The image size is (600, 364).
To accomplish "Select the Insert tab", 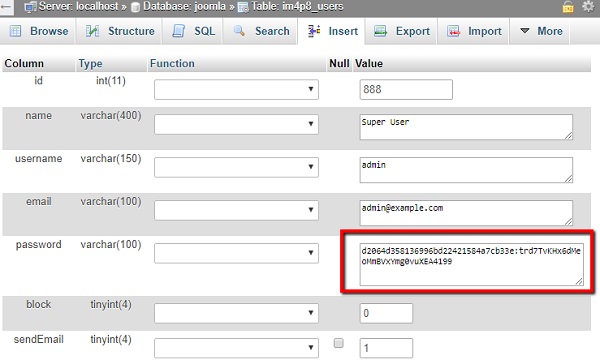I will pyautogui.click(x=332, y=31).
